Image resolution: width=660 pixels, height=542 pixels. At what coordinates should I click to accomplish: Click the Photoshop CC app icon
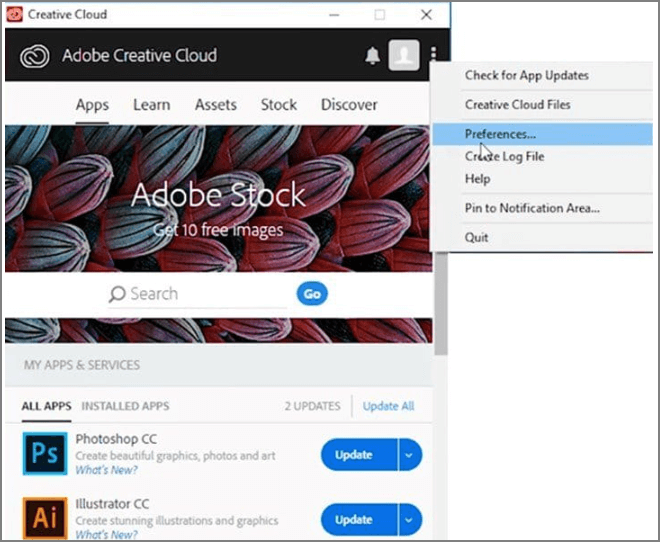[44, 455]
